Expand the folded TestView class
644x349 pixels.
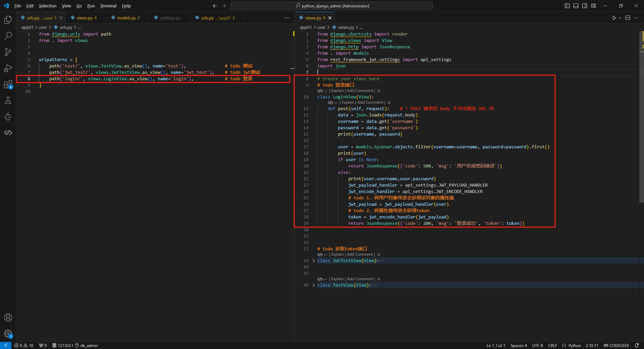point(314,285)
